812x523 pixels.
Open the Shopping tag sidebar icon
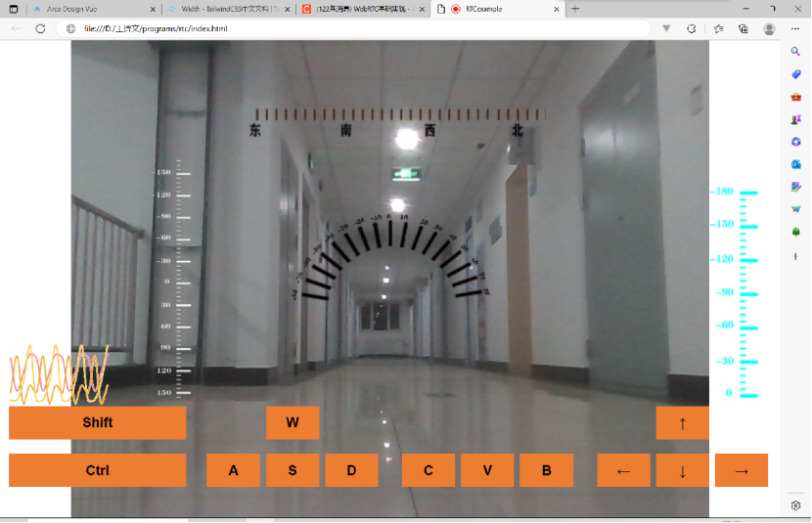(x=795, y=74)
